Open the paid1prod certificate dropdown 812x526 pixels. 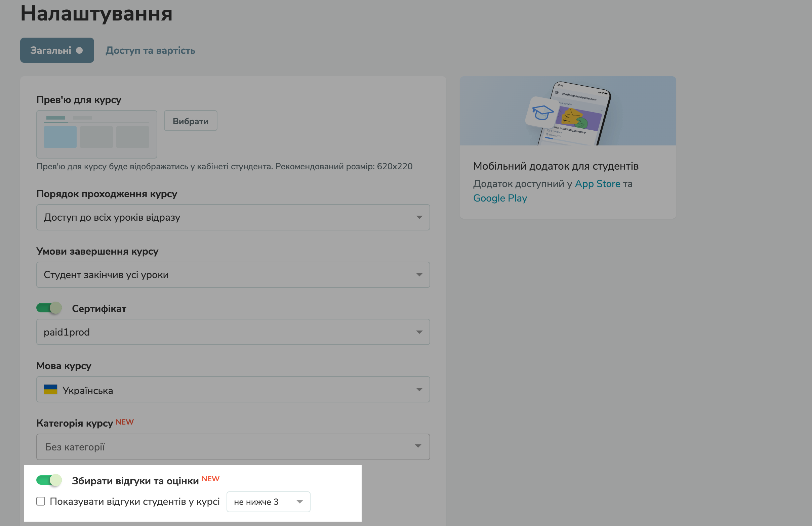click(x=233, y=332)
